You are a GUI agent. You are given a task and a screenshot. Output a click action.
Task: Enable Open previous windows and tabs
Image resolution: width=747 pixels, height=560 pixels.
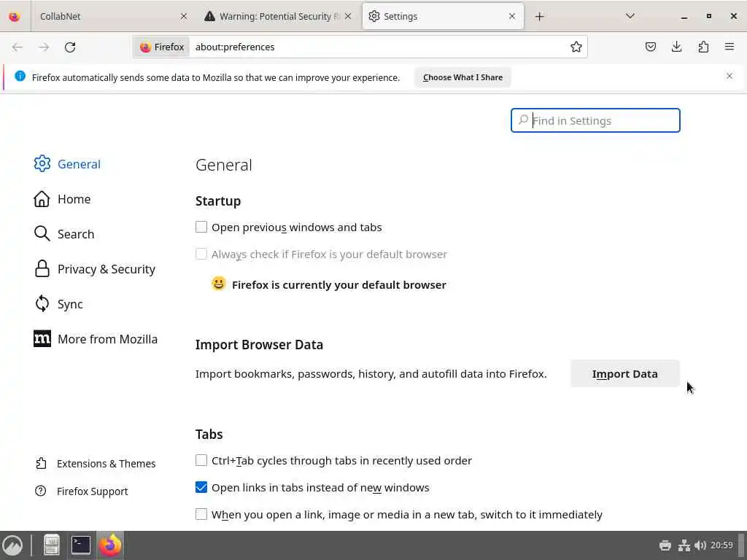click(x=201, y=227)
